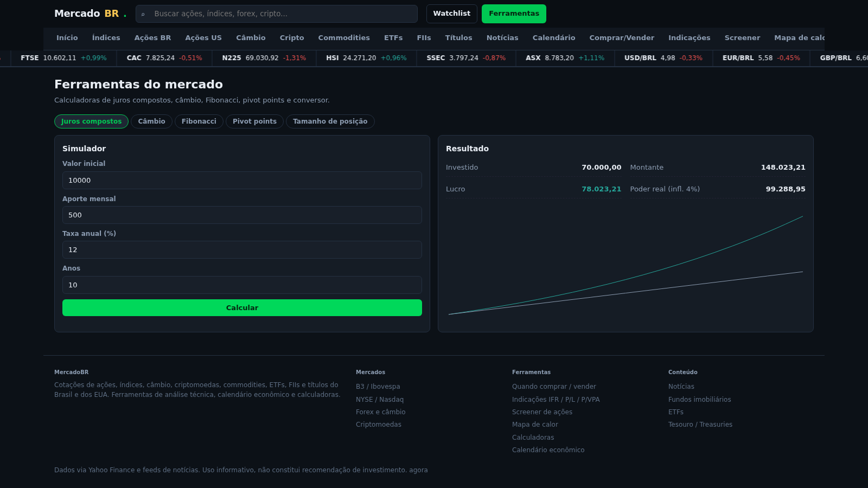
Task: Open the Cripto nav item
Action: [292, 38]
